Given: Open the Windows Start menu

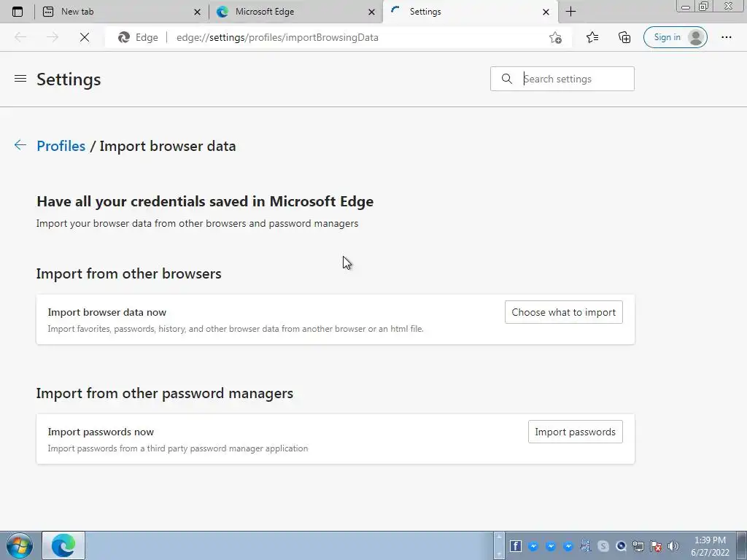Looking at the screenshot, I should point(20,545).
